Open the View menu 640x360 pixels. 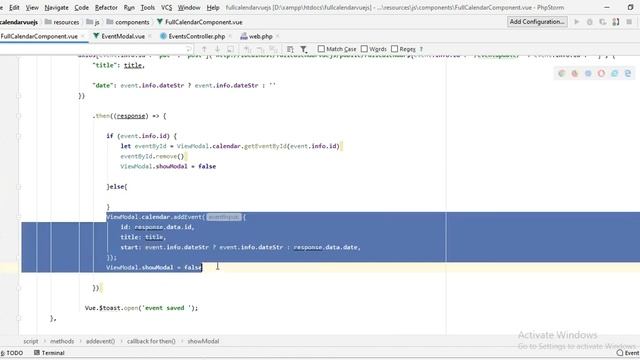[x=32, y=7]
